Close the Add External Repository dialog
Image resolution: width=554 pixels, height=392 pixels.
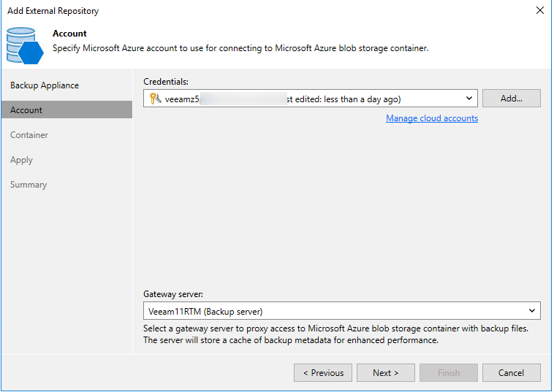click(539, 11)
